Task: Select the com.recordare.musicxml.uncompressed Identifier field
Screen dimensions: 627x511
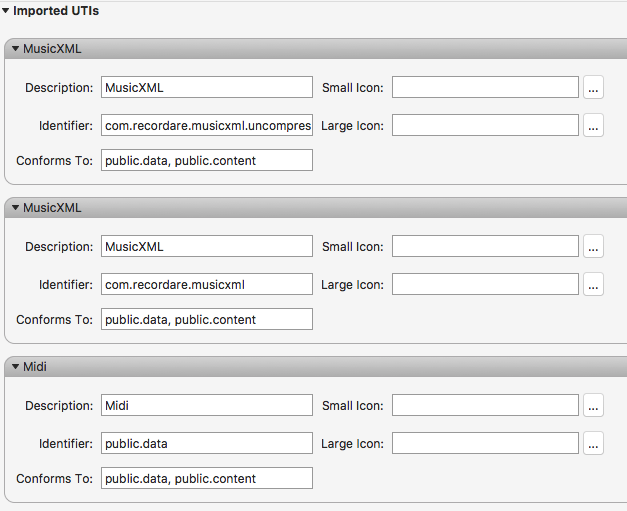Action: point(207,125)
